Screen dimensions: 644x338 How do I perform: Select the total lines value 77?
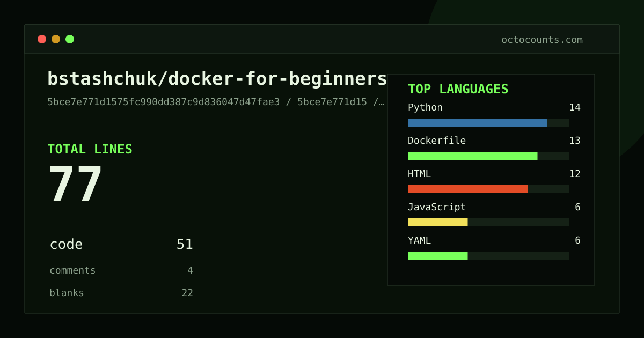[x=75, y=184]
